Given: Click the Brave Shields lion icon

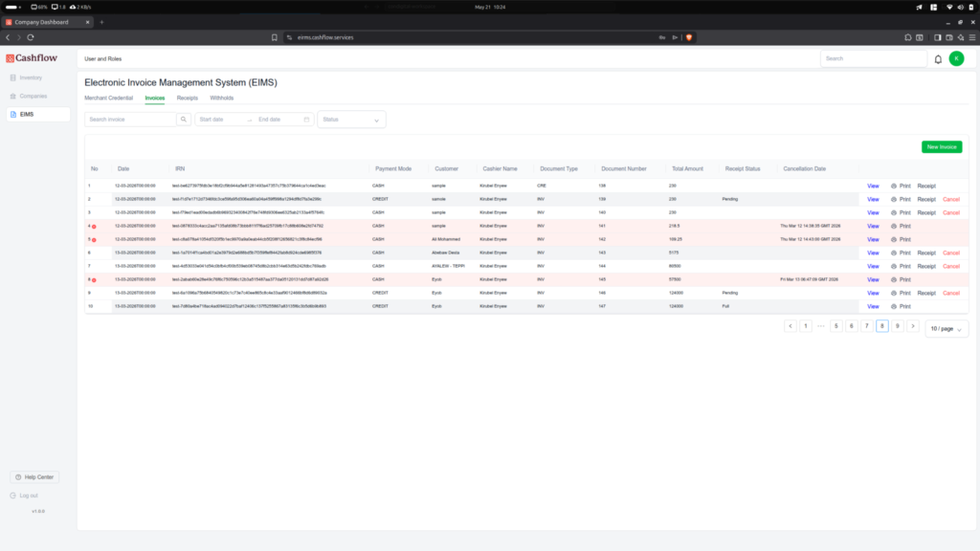Looking at the screenshot, I should (x=689, y=37).
